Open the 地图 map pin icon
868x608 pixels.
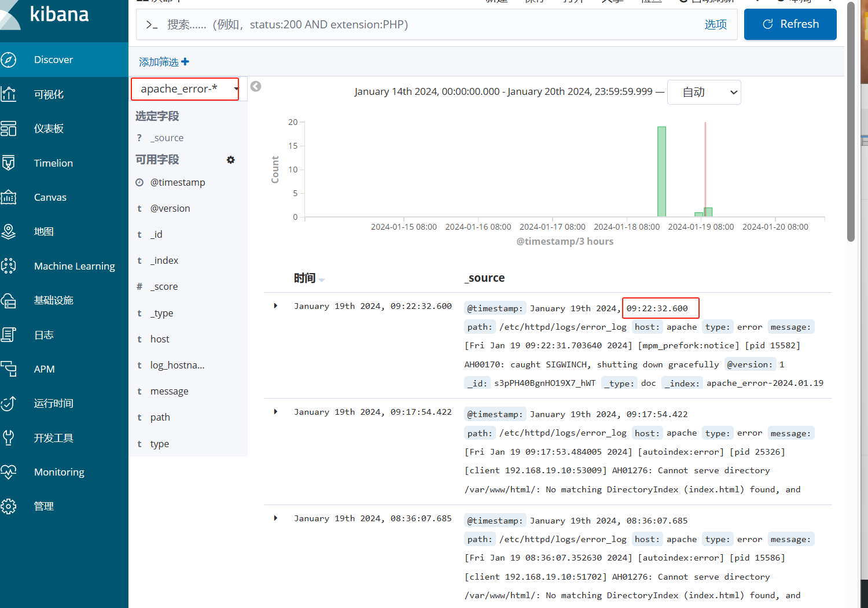coord(8,231)
